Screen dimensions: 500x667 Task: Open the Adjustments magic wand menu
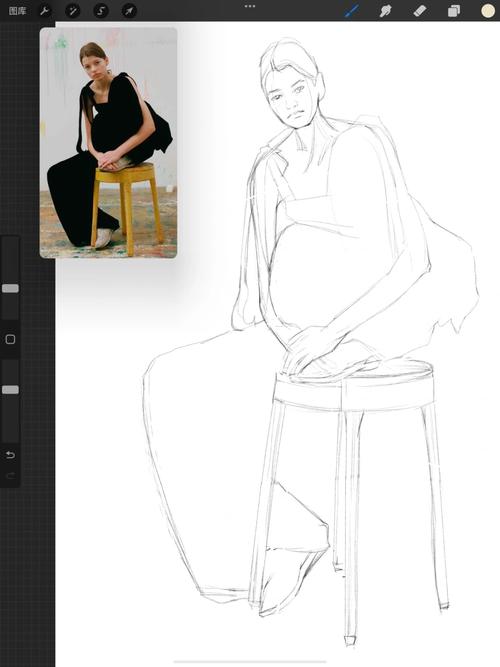(73, 11)
